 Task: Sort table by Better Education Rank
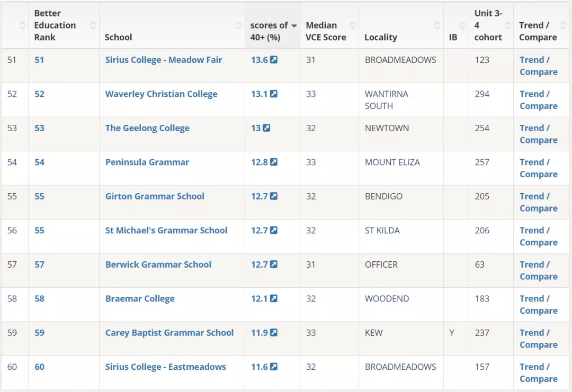tap(93, 25)
